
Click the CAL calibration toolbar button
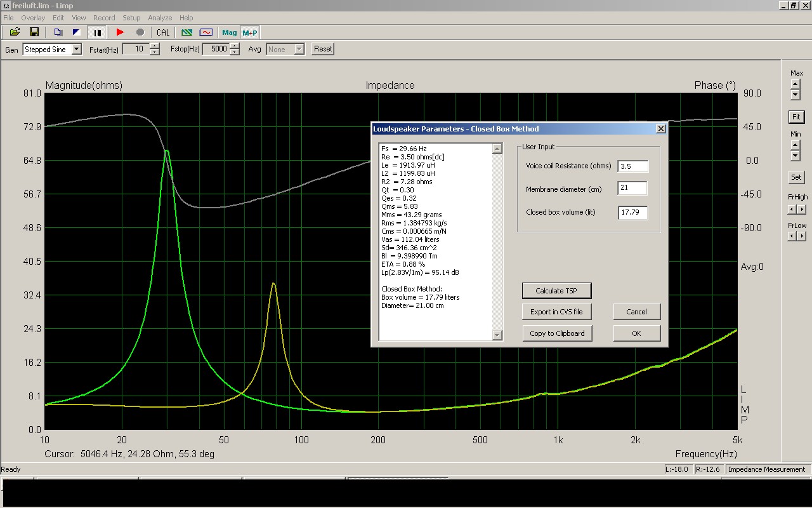pos(163,32)
